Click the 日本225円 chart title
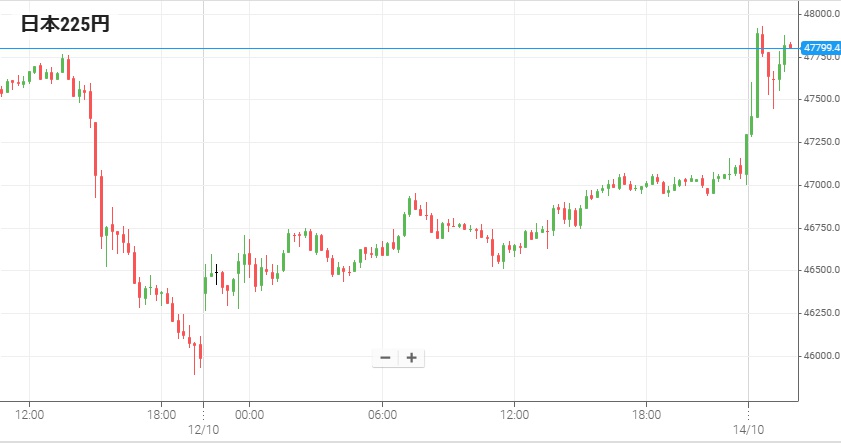This screenshot has height=443, width=841. (x=65, y=25)
